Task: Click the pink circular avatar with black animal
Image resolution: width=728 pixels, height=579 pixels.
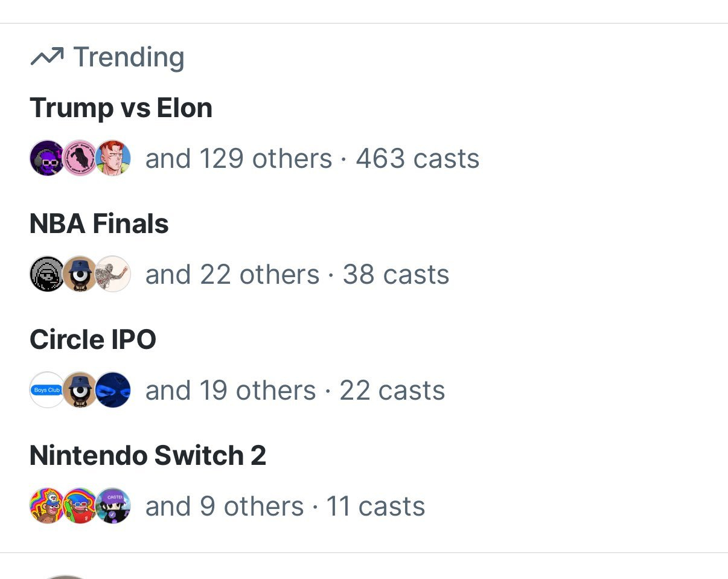Action: 80,158
